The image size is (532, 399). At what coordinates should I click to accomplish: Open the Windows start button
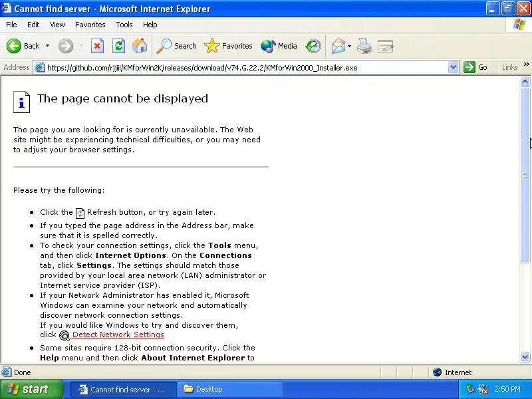(31, 389)
